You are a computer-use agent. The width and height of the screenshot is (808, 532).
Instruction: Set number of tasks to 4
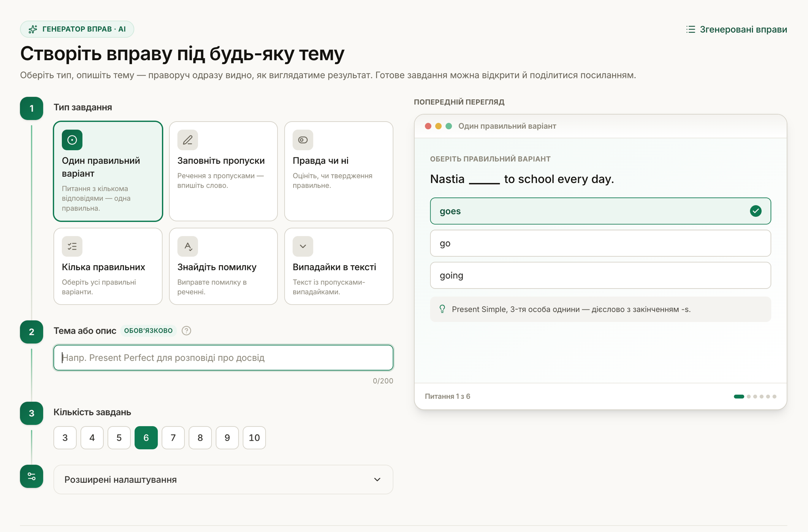click(x=92, y=438)
